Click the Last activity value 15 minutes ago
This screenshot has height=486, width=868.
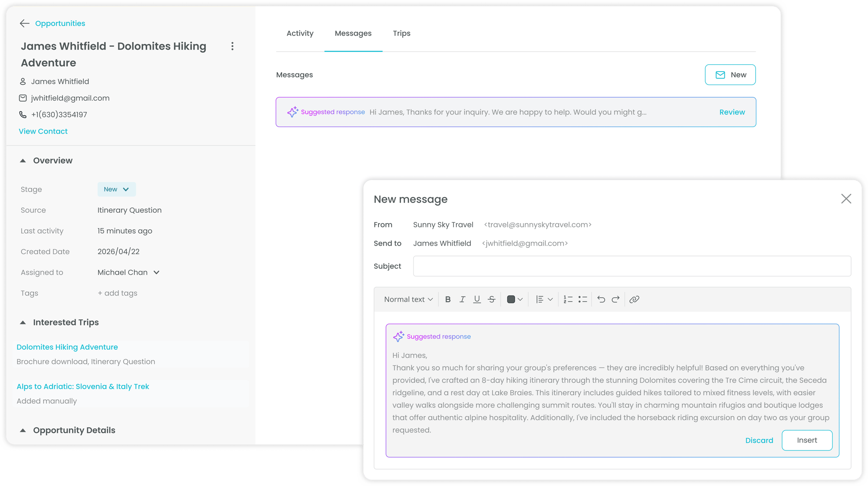point(125,231)
